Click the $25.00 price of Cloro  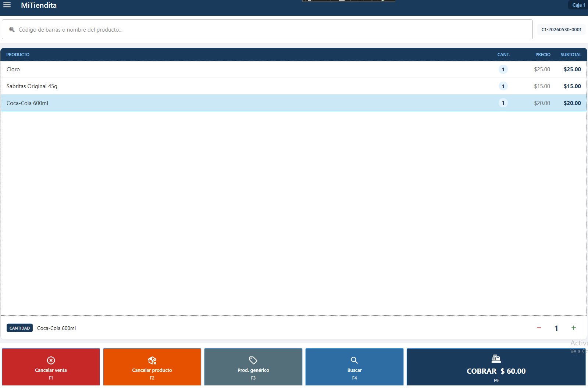click(542, 69)
